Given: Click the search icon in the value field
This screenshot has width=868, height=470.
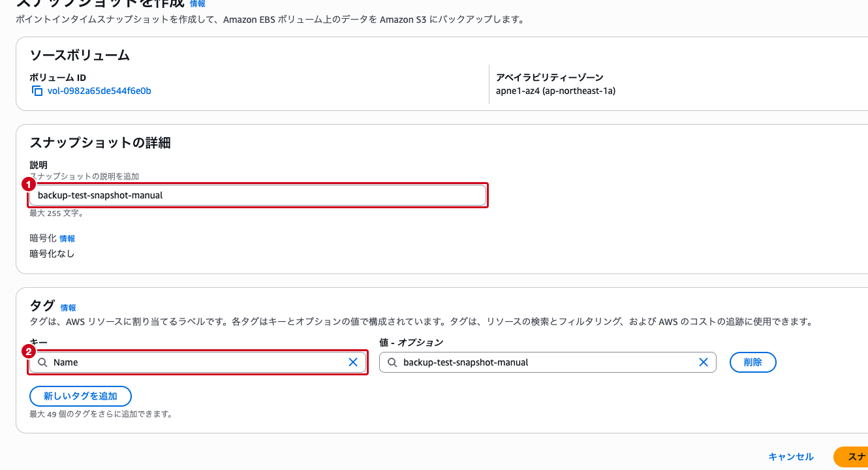Looking at the screenshot, I should [392, 362].
